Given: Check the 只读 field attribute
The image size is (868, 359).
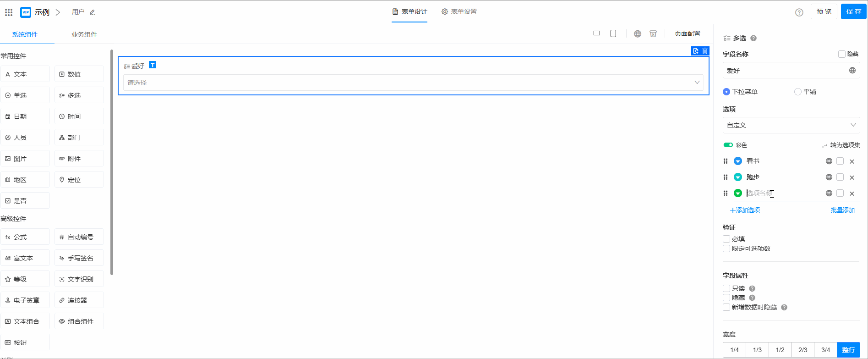Looking at the screenshot, I should [726, 288].
